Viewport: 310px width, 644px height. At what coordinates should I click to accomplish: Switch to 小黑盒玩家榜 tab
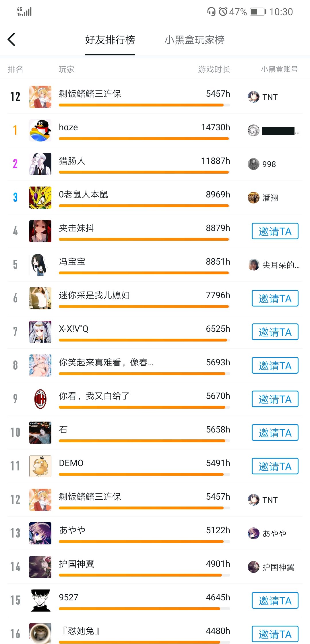(194, 40)
